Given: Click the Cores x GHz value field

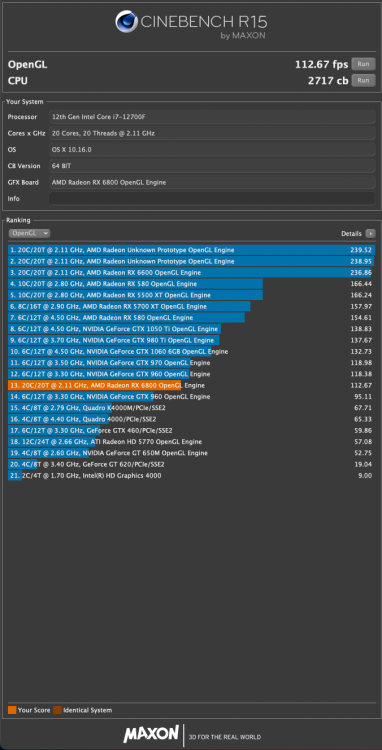Looking at the screenshot, I should [x=212, y=133].
